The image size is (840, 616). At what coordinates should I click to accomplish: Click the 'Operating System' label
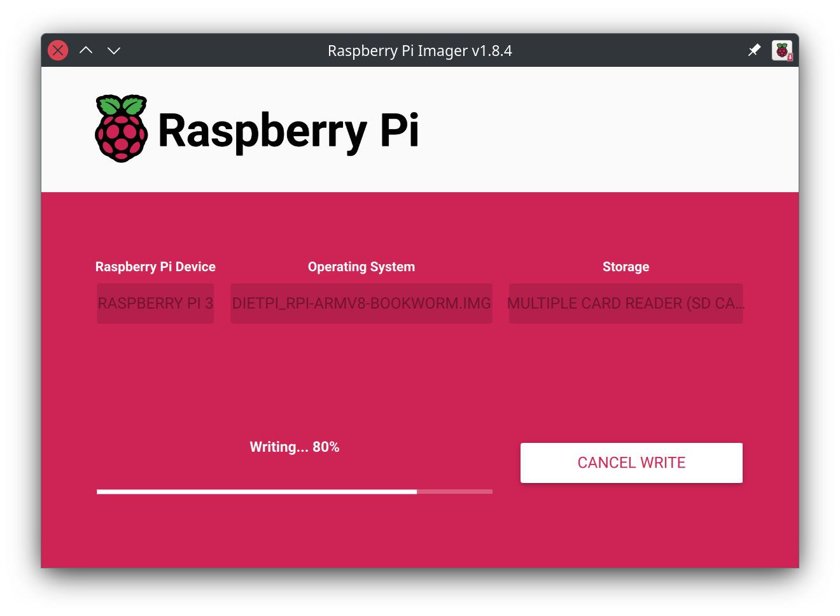tap(361, 267)
